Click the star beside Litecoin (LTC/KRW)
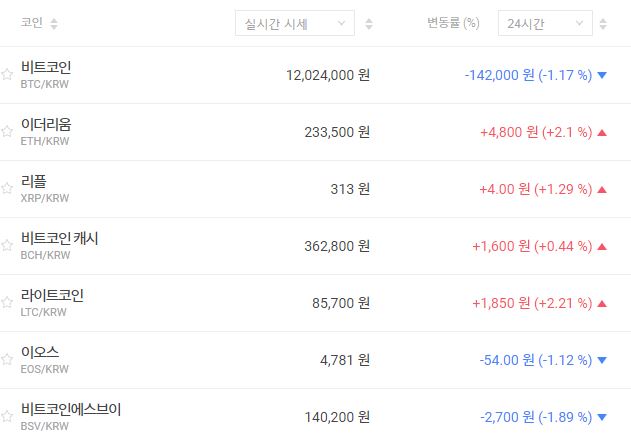Image resolution: width=631 pixels, height=440 pixels. coord(7,303)
